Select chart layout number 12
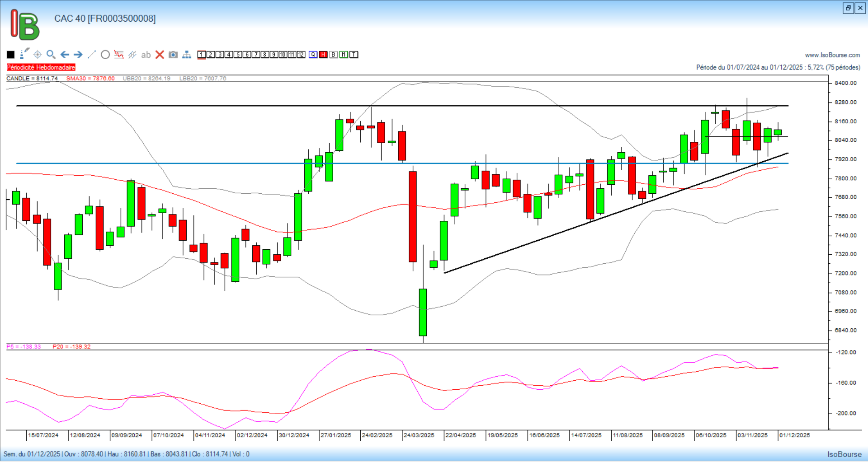This screenshot has height=462, width=868. coord(301,55)
